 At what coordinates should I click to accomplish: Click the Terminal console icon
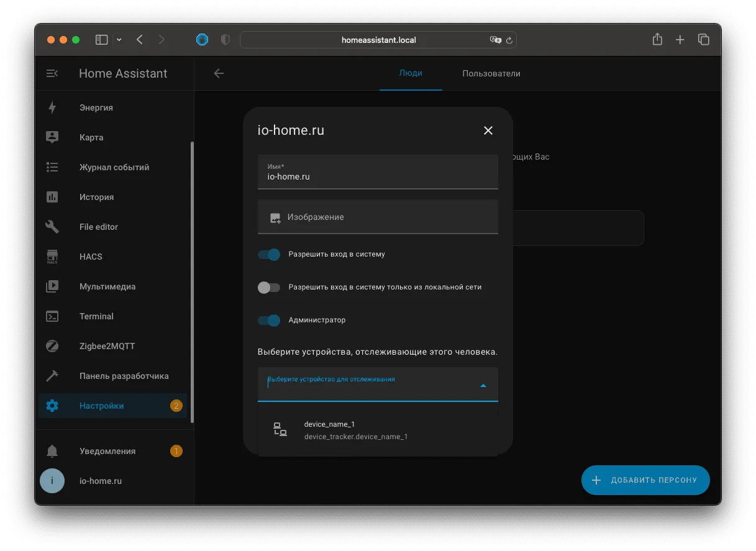coord(52,316)
